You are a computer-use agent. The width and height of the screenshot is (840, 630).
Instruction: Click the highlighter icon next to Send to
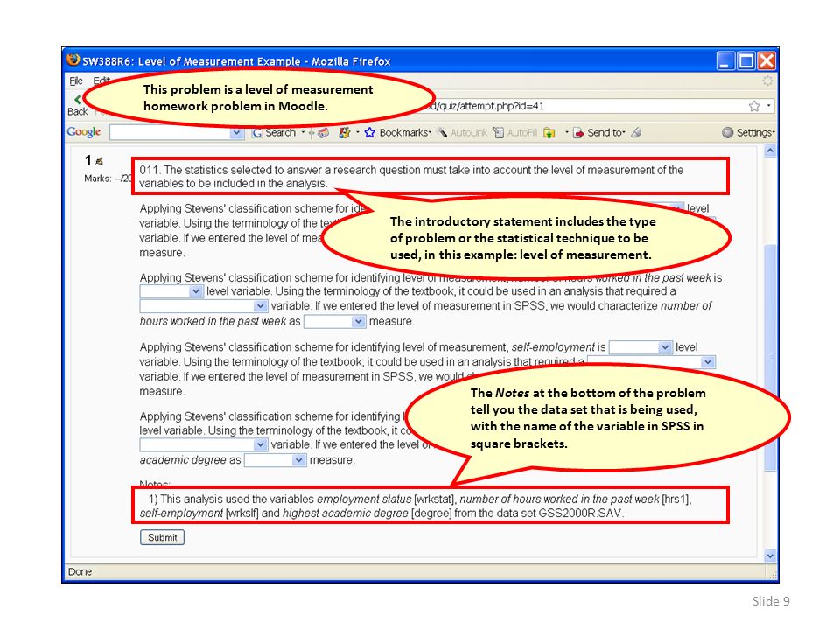pos(636,132)
